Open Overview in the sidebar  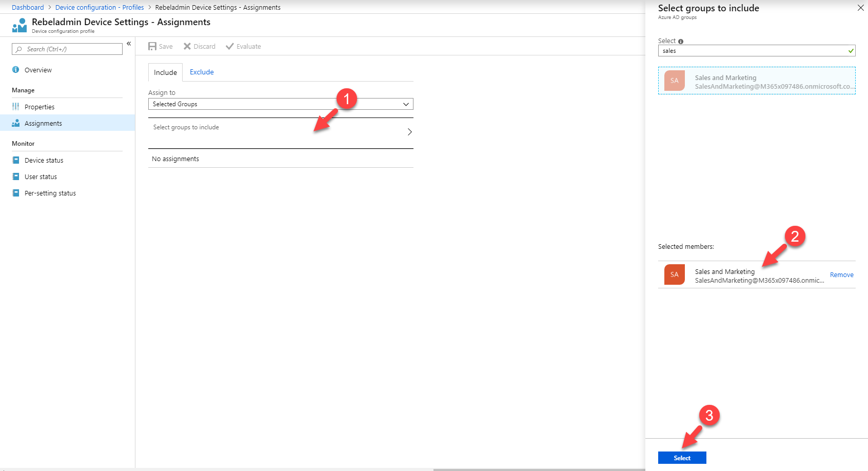coord(38,70)
